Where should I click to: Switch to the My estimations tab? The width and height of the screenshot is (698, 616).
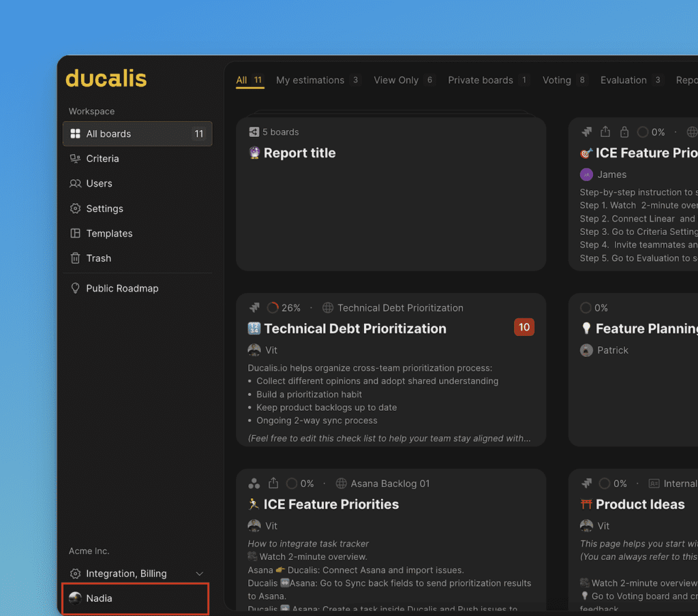pos(310,80)
